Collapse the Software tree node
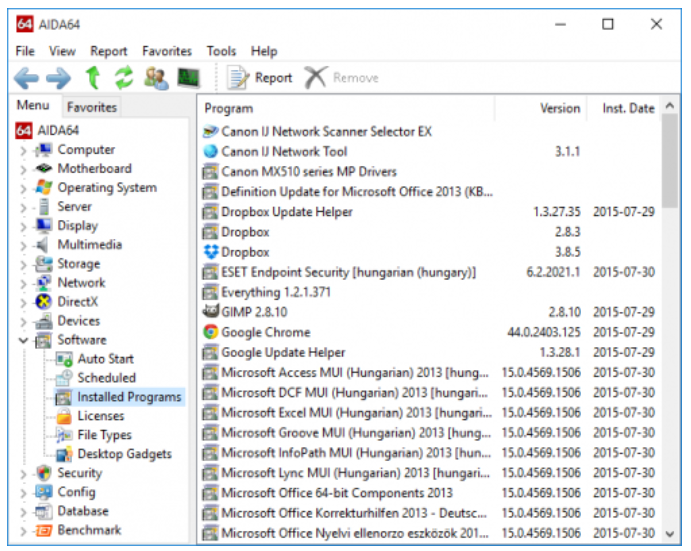The height and width of the screenshot is (551, 691). (23, 340)
